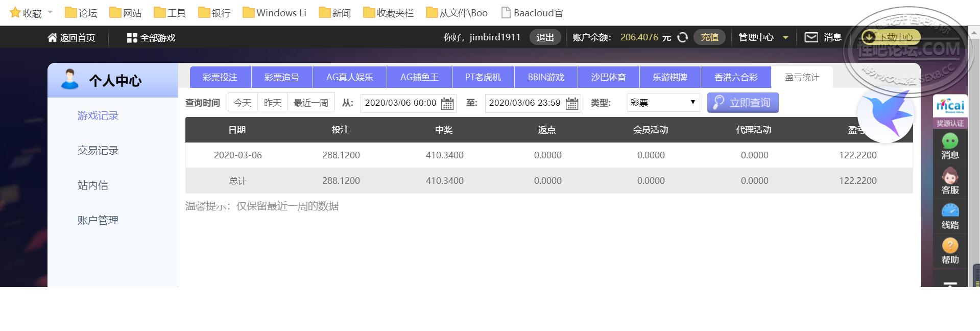Open the 消息 envelope in top bar
Image resolution: width=980 pixels, height=331 pixels.
point(823,37)
